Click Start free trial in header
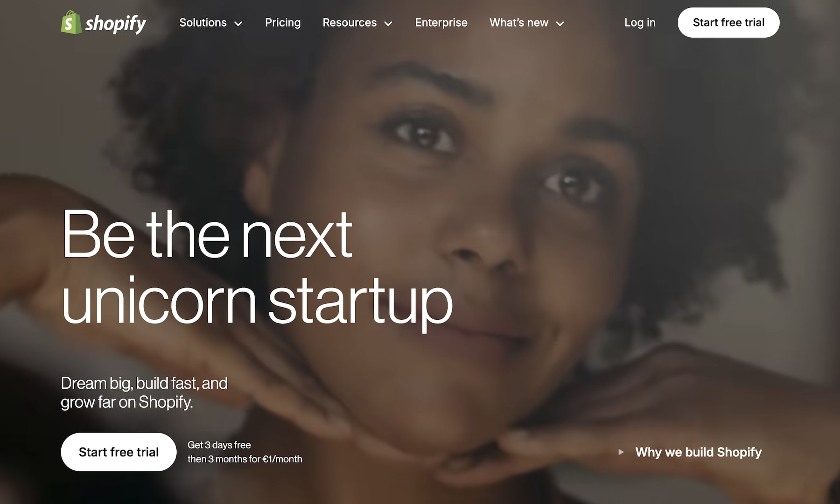This screenshot has width=840, height=504. (x=728, y=22)
